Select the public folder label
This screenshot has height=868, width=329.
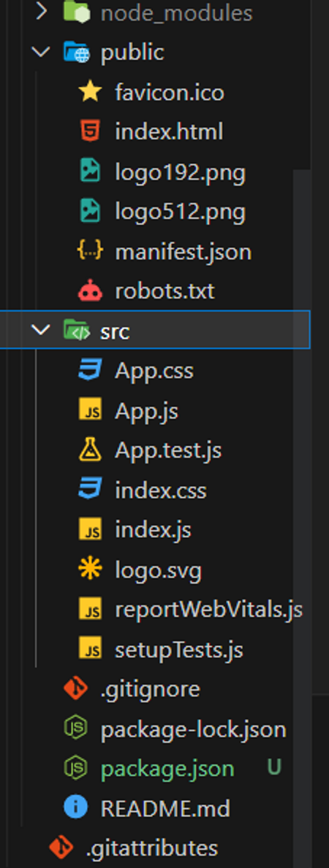(x=132, y=53)
